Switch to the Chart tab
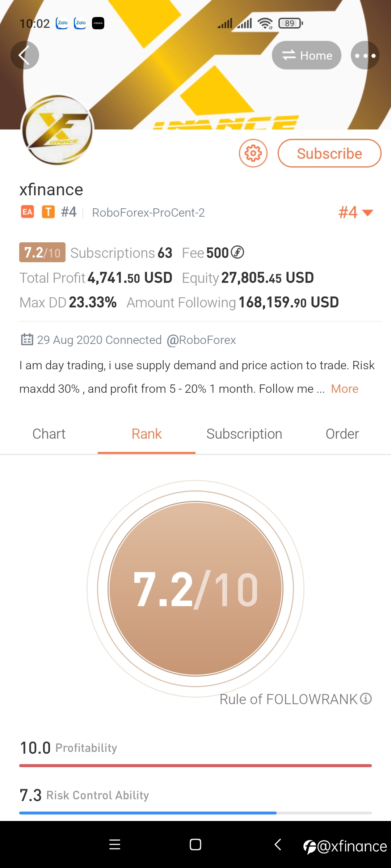This screenshot has width=391, height=868. (x=49, y=434)
